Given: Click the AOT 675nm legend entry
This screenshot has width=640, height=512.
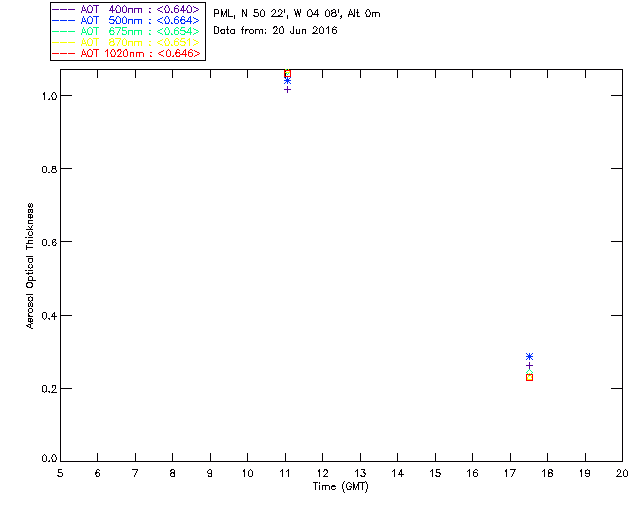Looking at the screenshot, I should (x=126, y=31).
